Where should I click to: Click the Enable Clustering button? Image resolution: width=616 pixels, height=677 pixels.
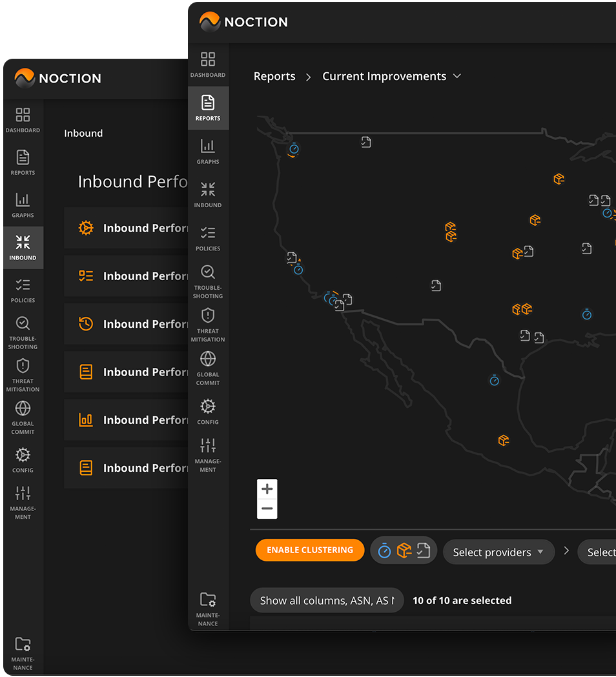tap(310, 550)
